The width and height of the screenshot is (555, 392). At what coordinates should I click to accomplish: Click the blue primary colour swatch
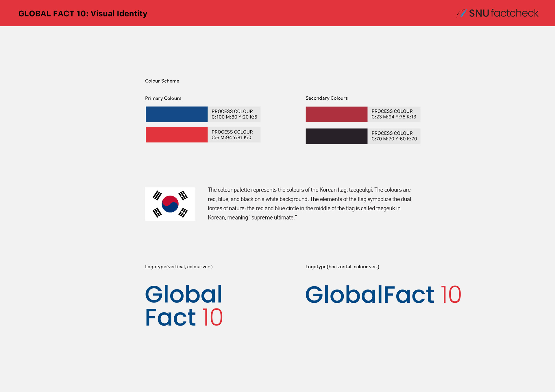click(177, 114)
